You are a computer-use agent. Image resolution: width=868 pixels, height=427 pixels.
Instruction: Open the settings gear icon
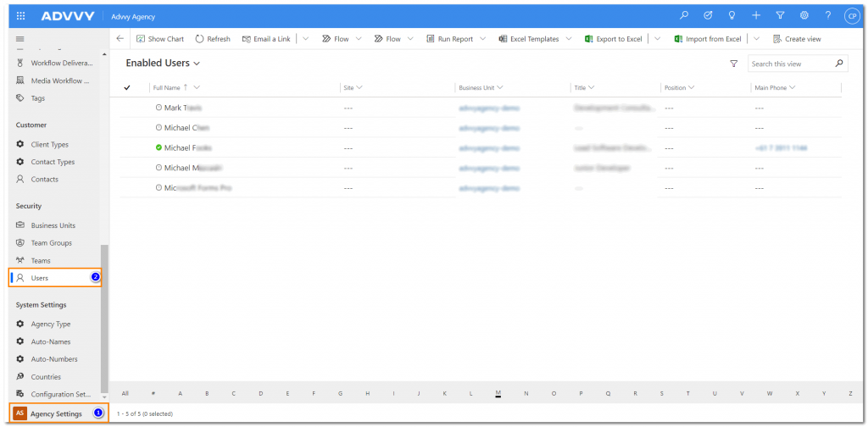point(804,16)
